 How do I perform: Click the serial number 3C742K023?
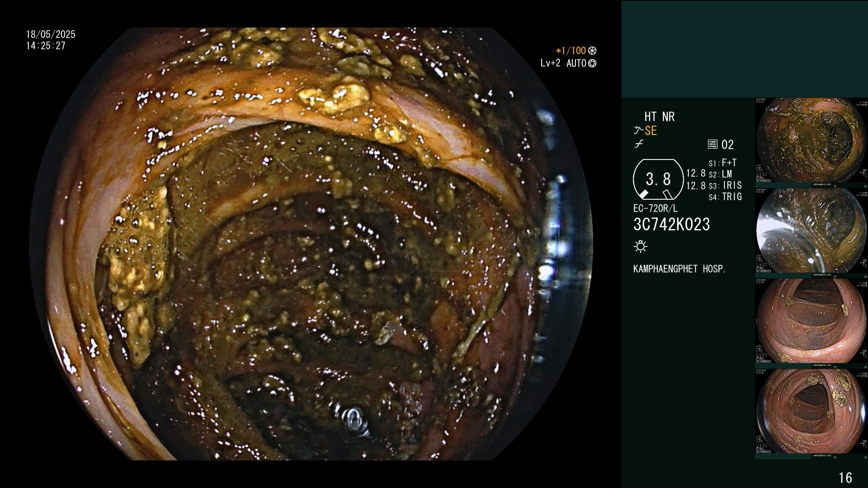(x=672, y=225)
